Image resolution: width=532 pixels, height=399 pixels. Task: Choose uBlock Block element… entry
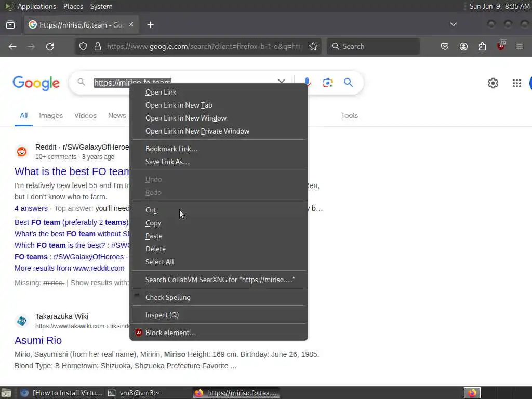219,332
